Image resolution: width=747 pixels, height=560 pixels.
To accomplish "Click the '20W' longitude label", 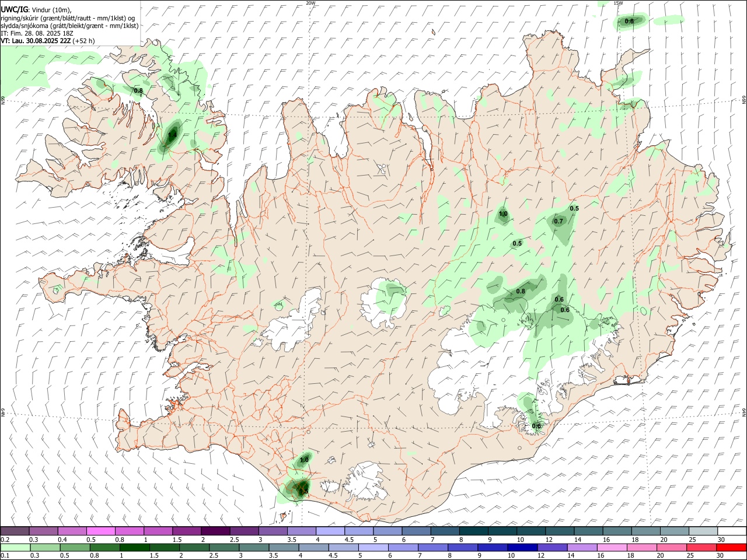I will 310,3.
